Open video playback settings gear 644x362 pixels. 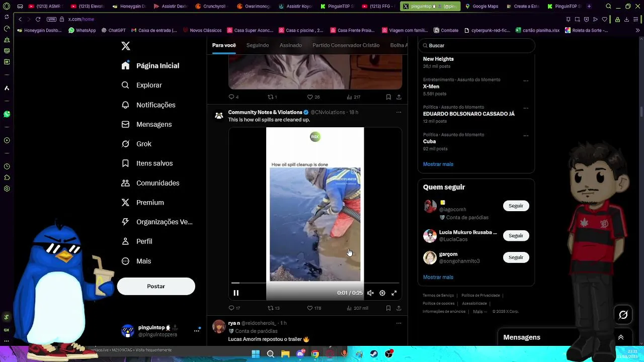(382, 293)
